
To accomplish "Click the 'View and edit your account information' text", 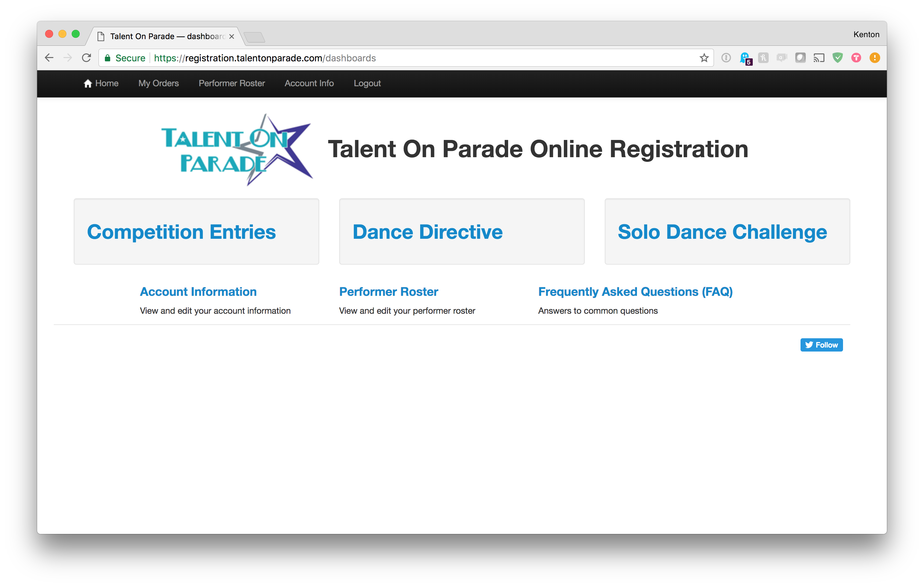I will tap(215, 310).
